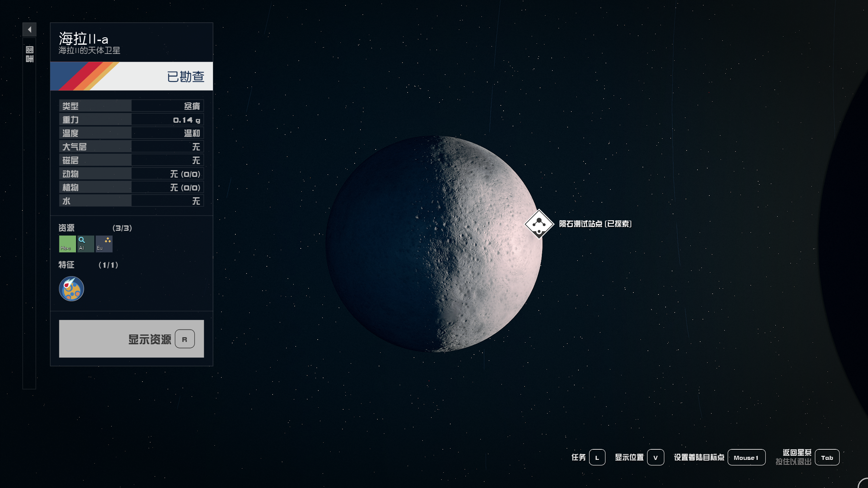Click the 显示位置 V key button
This screenshot has width=868, height=488.
655,457
